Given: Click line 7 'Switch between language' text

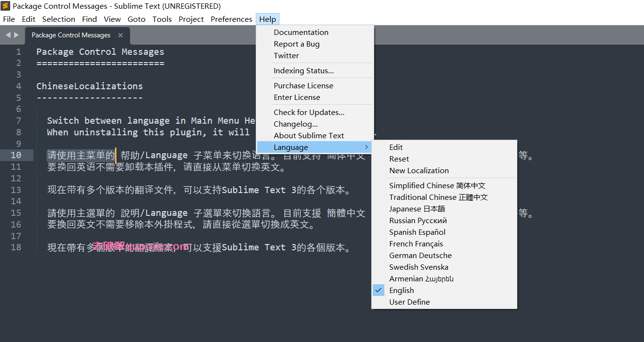Looking at the screenshot, I should (x=151, y=120).
